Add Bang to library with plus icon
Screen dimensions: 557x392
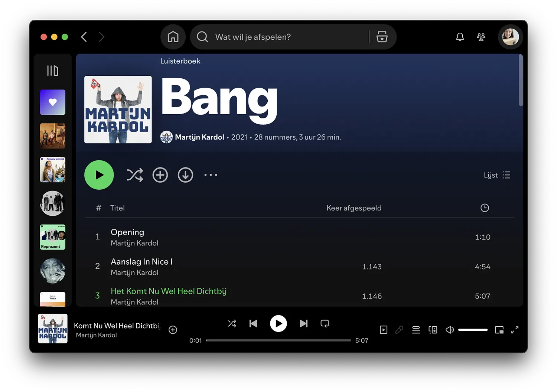coord(160,175)
